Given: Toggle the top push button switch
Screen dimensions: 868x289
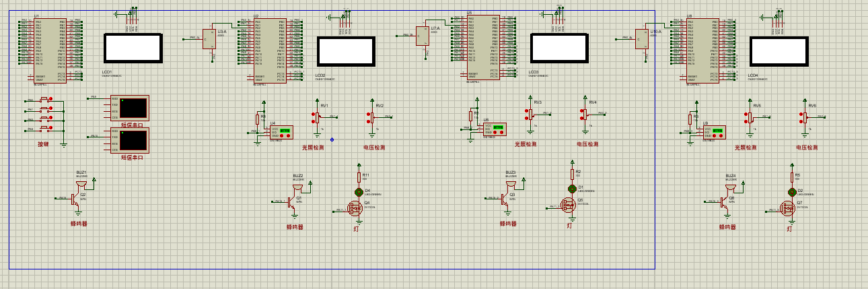Looking at the screenshot, I should 46,100.
